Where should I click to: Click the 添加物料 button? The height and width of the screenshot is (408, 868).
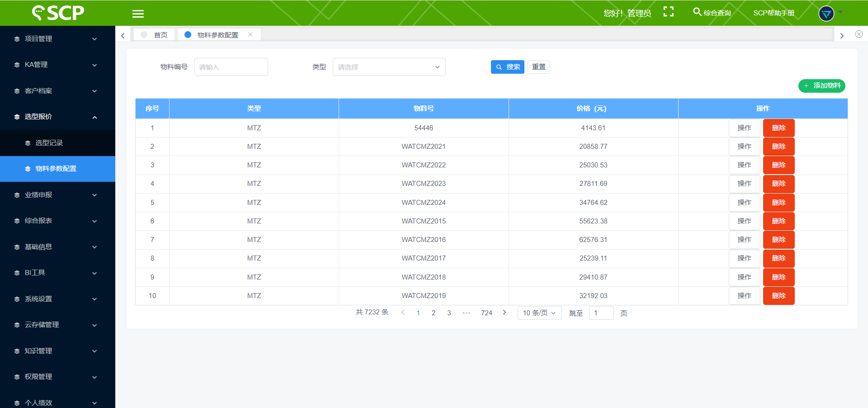point(821,85)
